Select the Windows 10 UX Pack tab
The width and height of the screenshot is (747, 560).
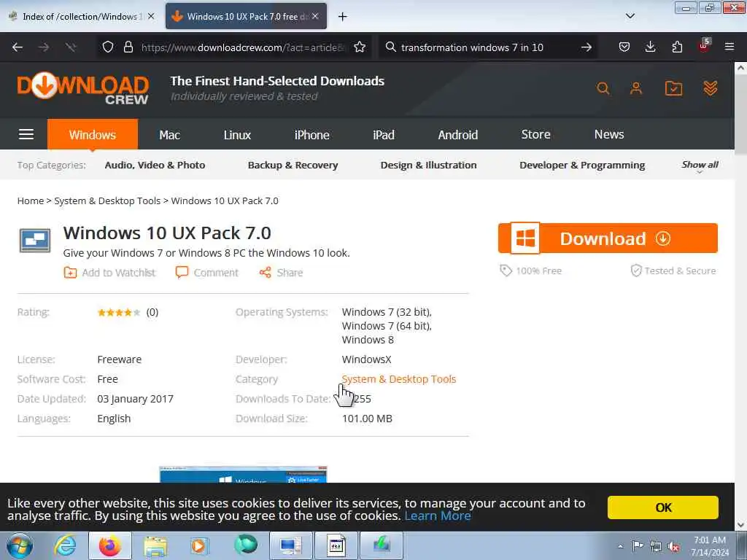(246, 16)
